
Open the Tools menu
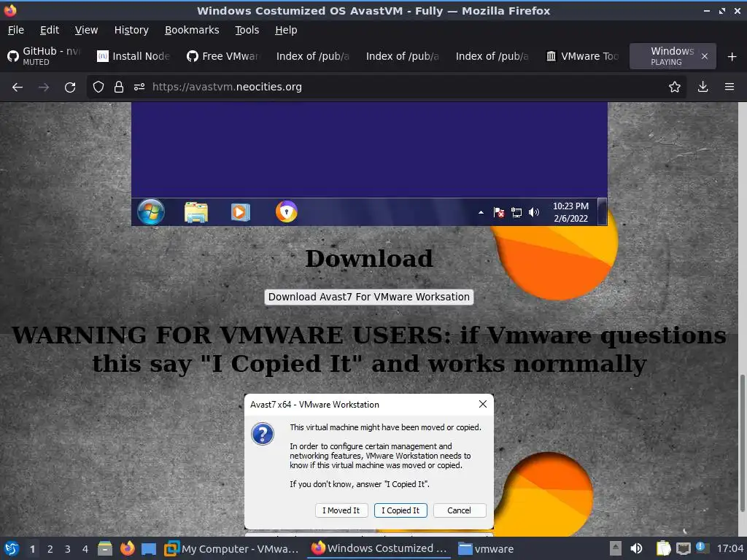pyautogui.click(x=247, y=30)
